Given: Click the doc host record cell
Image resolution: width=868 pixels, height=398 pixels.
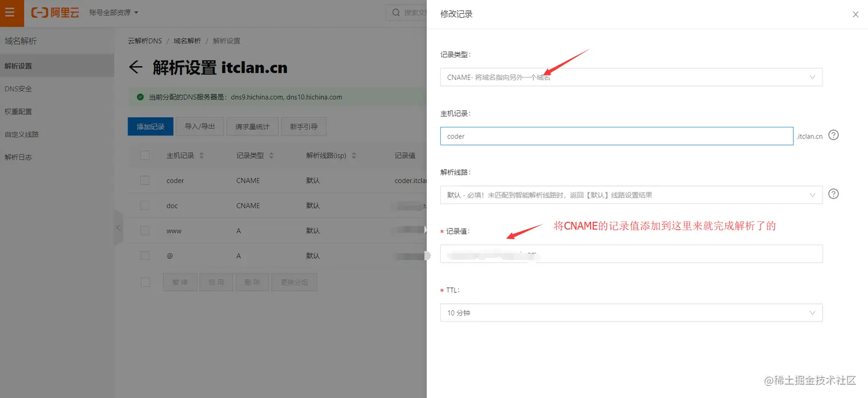Looking at the screenshot, I should click(x=172, y=206).
